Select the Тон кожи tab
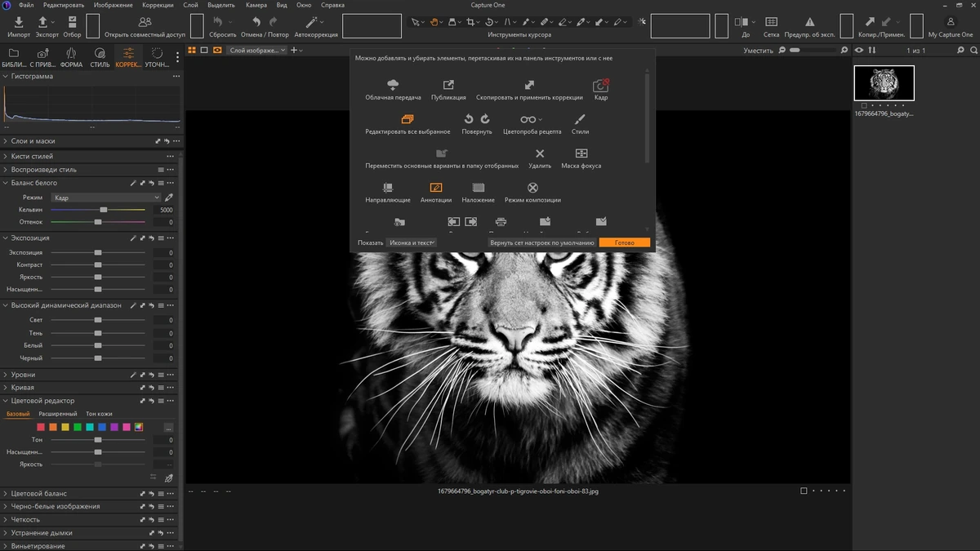Screen dimensions: 980x551 click(100, 414)
